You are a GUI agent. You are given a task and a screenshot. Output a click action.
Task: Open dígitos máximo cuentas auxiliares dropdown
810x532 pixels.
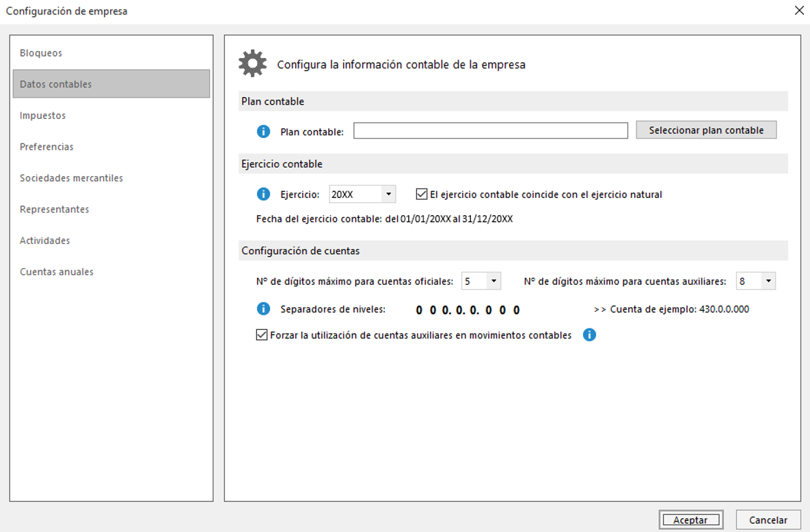click(768, 281)
